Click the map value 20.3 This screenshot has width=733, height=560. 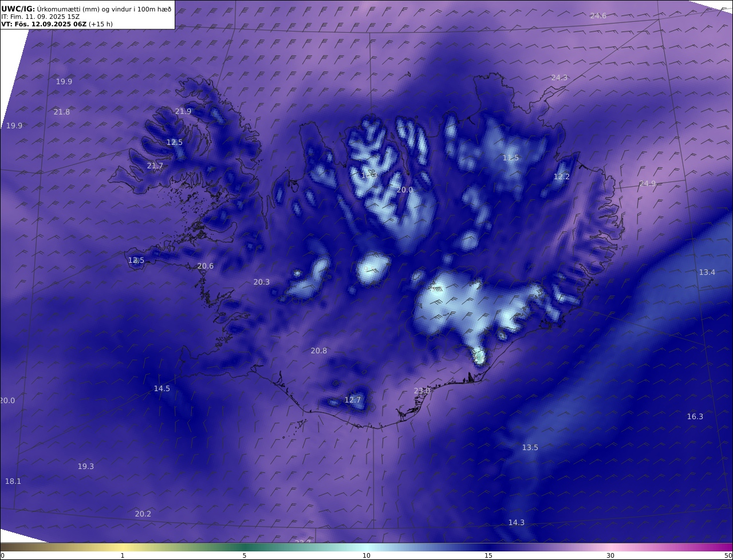[x=262, y=282]
